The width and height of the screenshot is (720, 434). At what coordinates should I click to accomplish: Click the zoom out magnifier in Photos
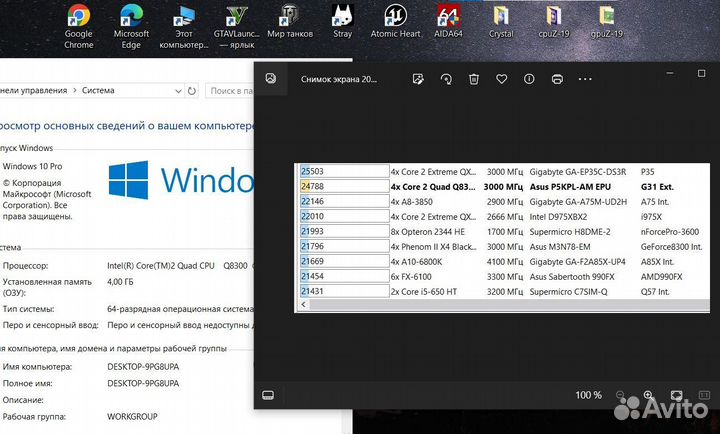coord(620,395)
